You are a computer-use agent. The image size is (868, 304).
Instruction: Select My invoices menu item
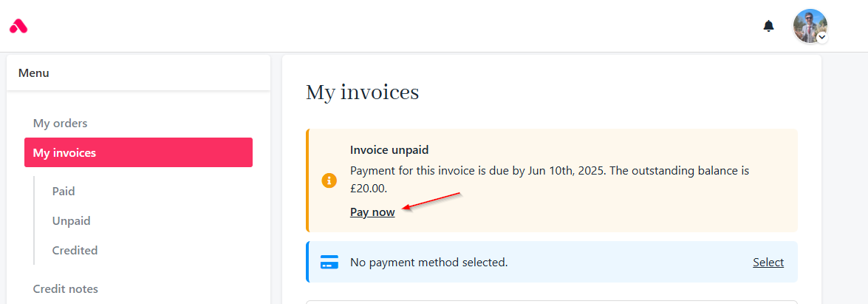pos(138,152)
